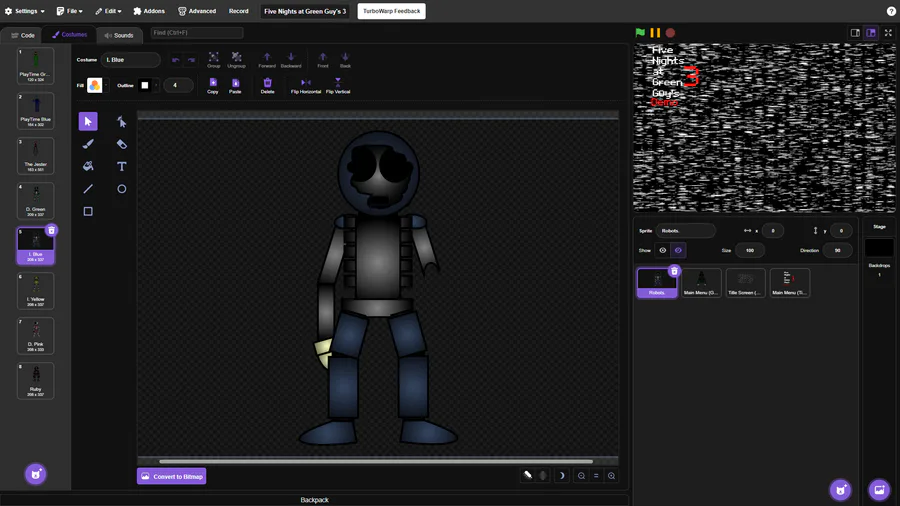
Task: Open TurboWarp Feedback link
Action: pos(391,11)
